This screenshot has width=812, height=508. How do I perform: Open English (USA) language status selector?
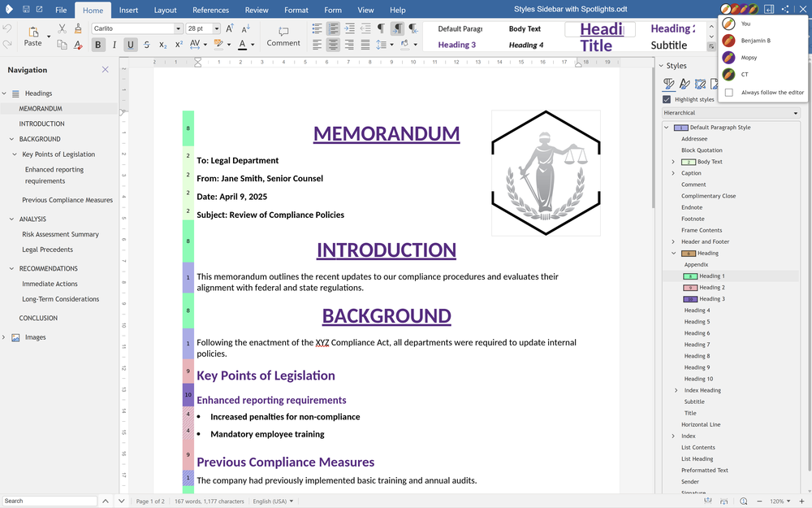273,501
